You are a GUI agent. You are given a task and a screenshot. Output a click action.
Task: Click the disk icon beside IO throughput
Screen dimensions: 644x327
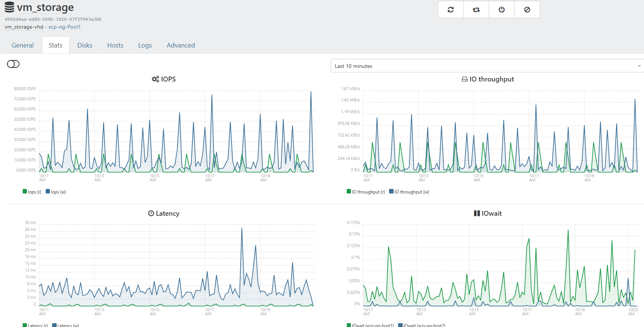tap(465, 79)
